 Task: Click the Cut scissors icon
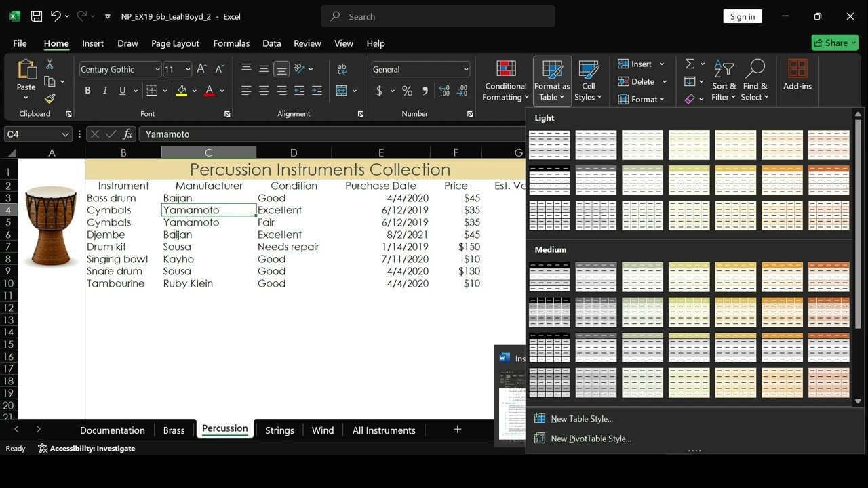[x=50, y=64]
